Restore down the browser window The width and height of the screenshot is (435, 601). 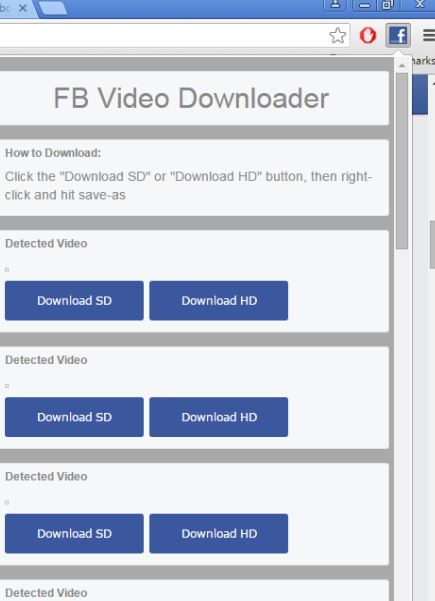pos(387,5)
